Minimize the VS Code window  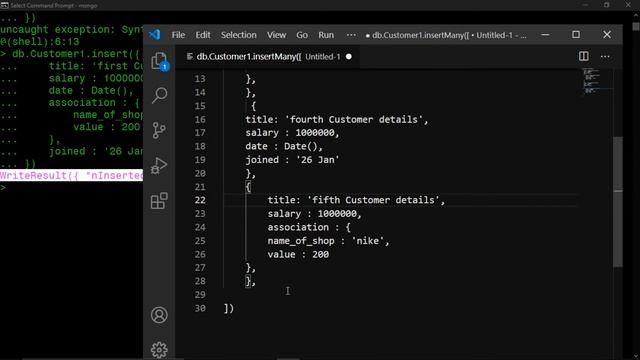pos(545,35)
